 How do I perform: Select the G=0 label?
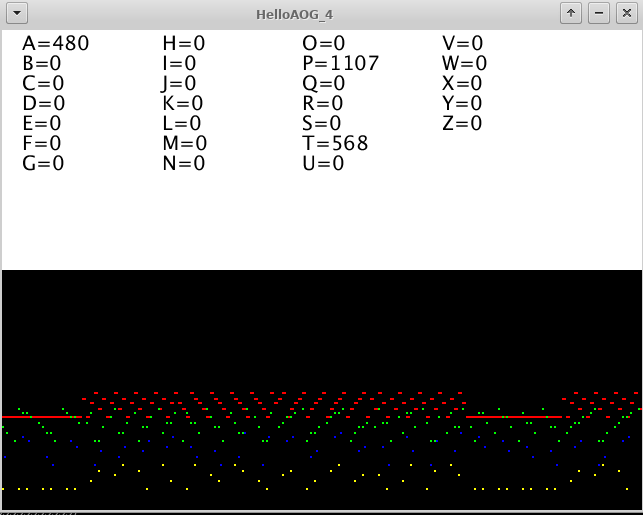[x=43, y=164]
